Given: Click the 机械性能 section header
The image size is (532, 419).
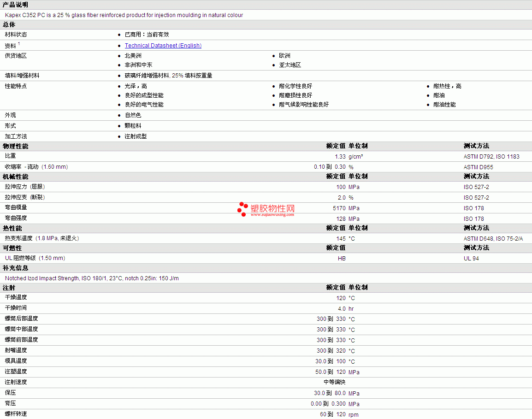Looking at the screenshot, I should (16, 177).
